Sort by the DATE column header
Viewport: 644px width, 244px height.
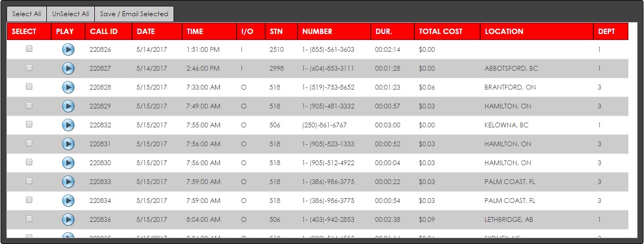click(146, 31)
